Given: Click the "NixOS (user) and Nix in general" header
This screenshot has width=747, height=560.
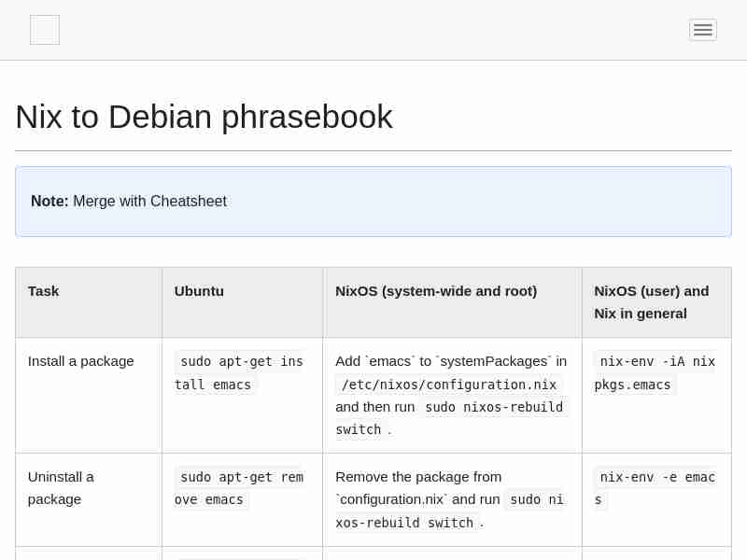Looking at the screenshot, I should [652, 302].
